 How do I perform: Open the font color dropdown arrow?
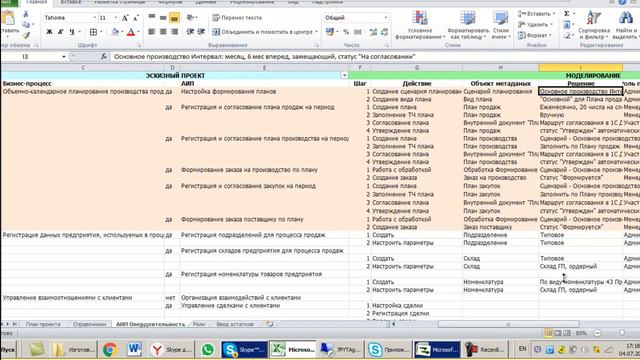click(138, 31)
